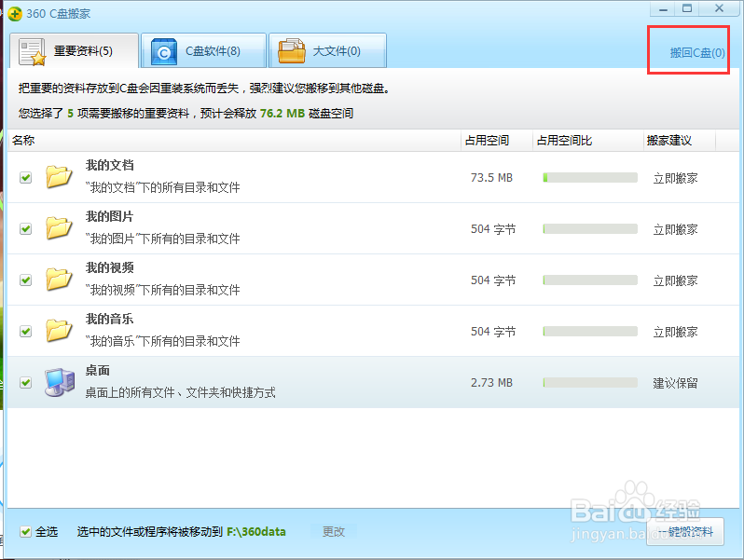Click the 我的视频 space ratio bar
744x560 pixels.
tap(590, 280)
